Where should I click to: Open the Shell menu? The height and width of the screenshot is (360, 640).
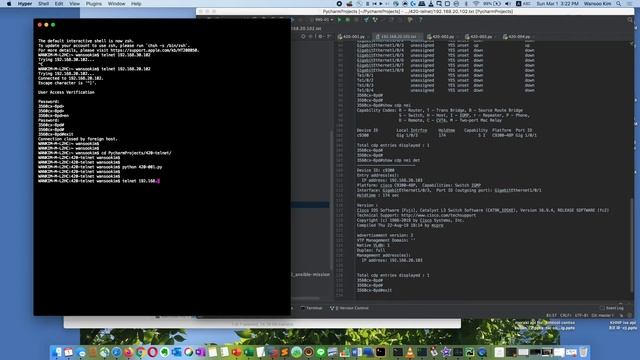[44, 4]
